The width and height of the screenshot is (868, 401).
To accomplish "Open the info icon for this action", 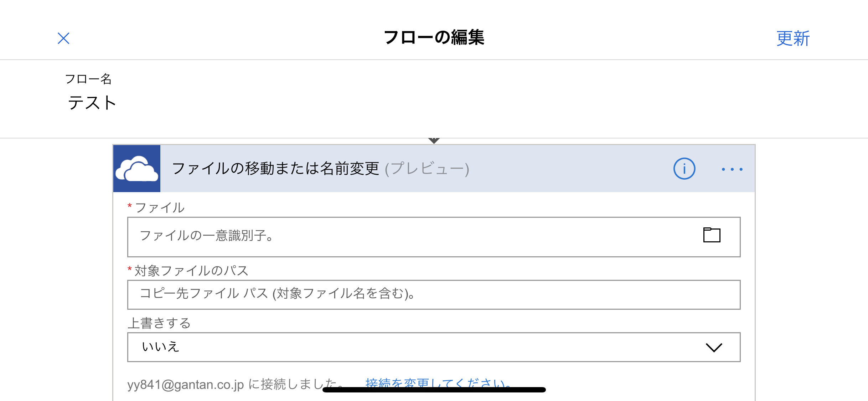I will click(684, 169).
